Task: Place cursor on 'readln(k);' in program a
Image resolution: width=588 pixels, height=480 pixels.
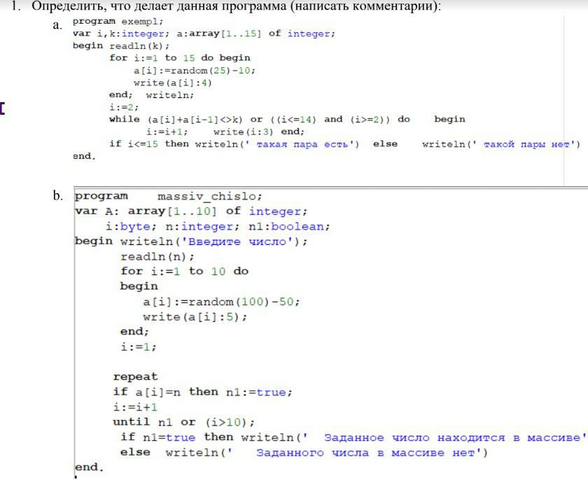Action: pos(140,46)
